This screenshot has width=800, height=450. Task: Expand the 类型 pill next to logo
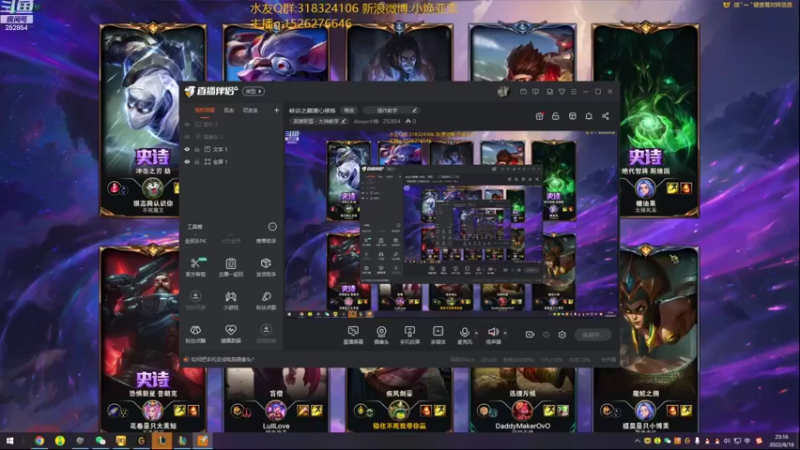[x=253, y=91]
